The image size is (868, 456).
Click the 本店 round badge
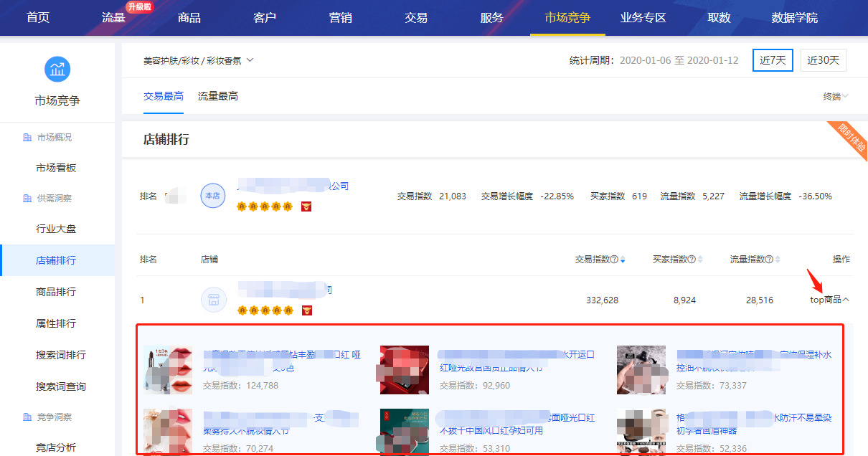click(213, 195)
